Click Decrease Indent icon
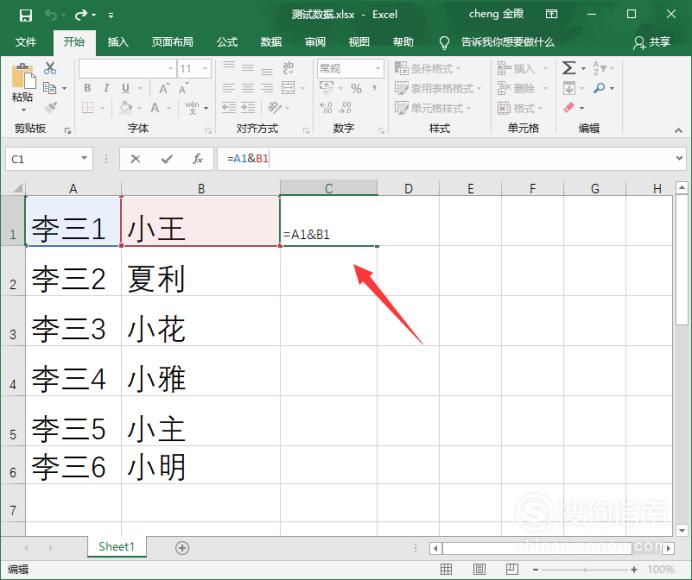692x580 pixels. coord(229,107)
